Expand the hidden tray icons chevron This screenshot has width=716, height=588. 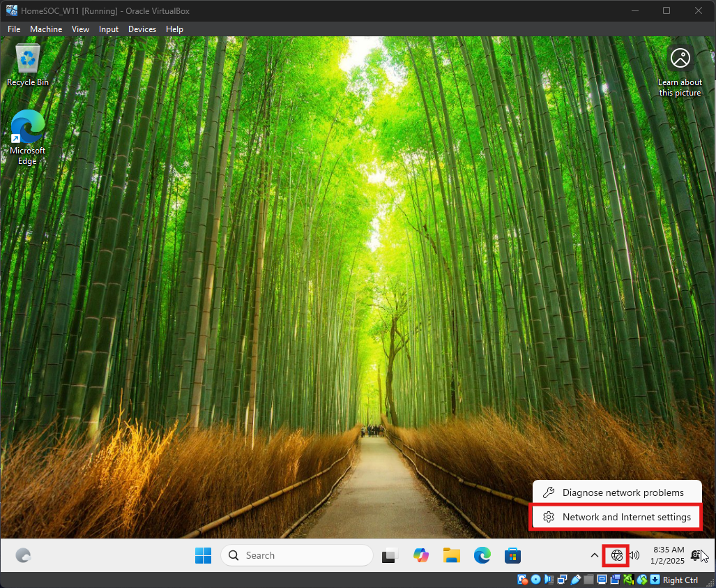pos(594,555)
